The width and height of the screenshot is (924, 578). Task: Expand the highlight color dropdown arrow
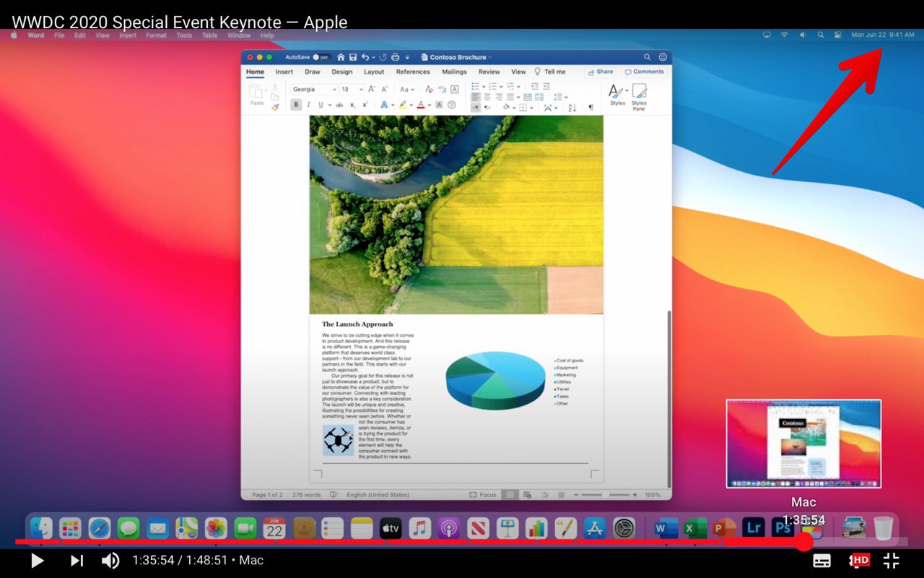point(411,105)
